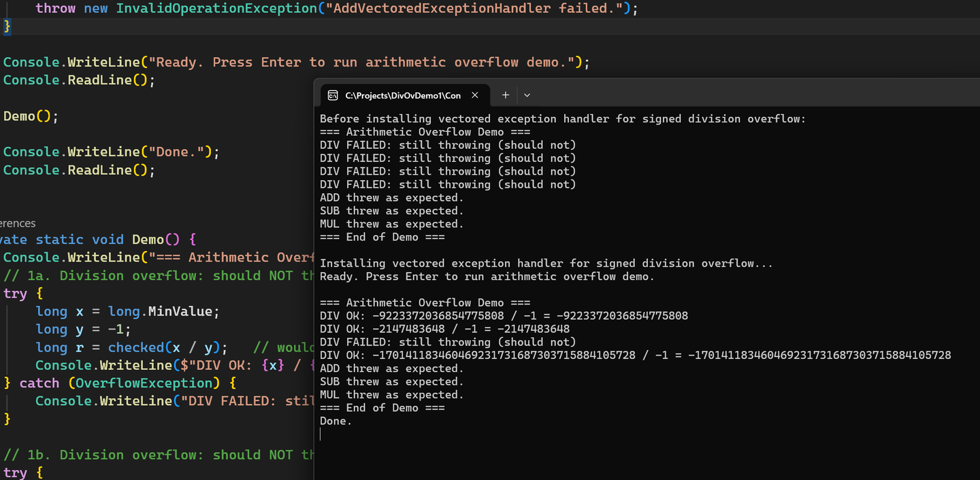Click the checked keyword in the code
Image resolution: width=980 pixels, height=480 pixels.
(x=136, y=347)
